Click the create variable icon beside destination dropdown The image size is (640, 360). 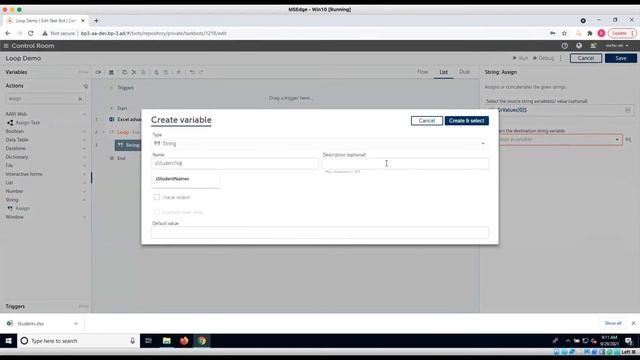point(628,140)
